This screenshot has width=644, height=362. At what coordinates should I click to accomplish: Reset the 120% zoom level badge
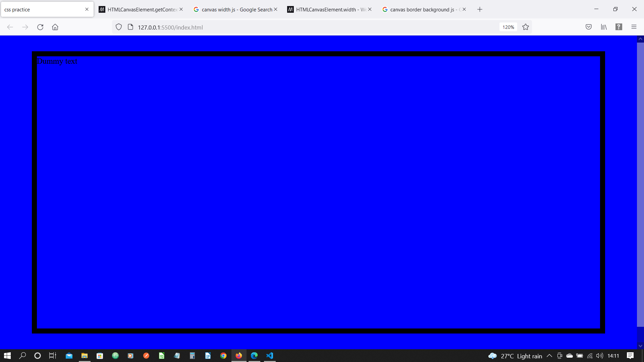(x=508, y=27)
